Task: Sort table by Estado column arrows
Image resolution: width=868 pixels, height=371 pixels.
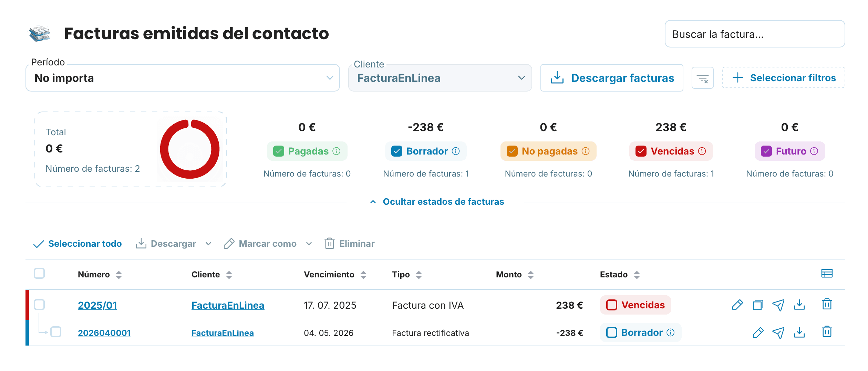Action: tap(637, 275)
